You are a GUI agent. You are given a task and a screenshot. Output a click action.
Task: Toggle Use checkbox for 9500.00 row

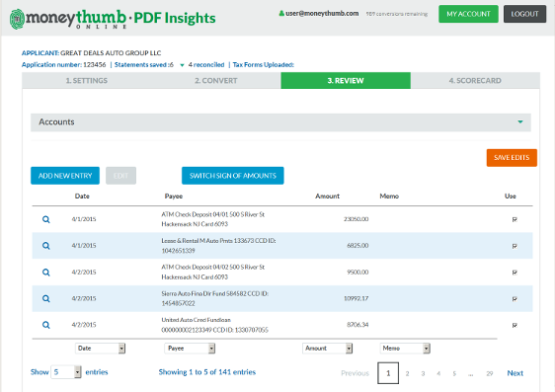(x=515, y=273)
